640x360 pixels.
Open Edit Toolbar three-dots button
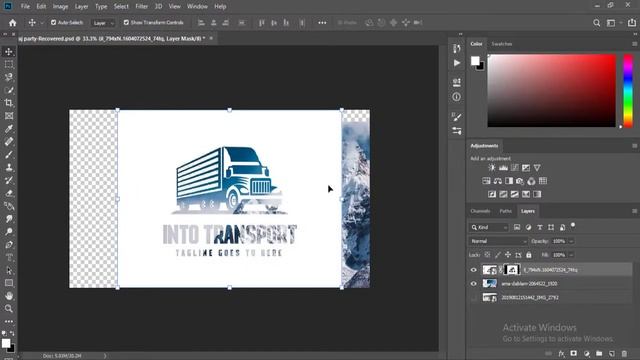click(9, 322)
